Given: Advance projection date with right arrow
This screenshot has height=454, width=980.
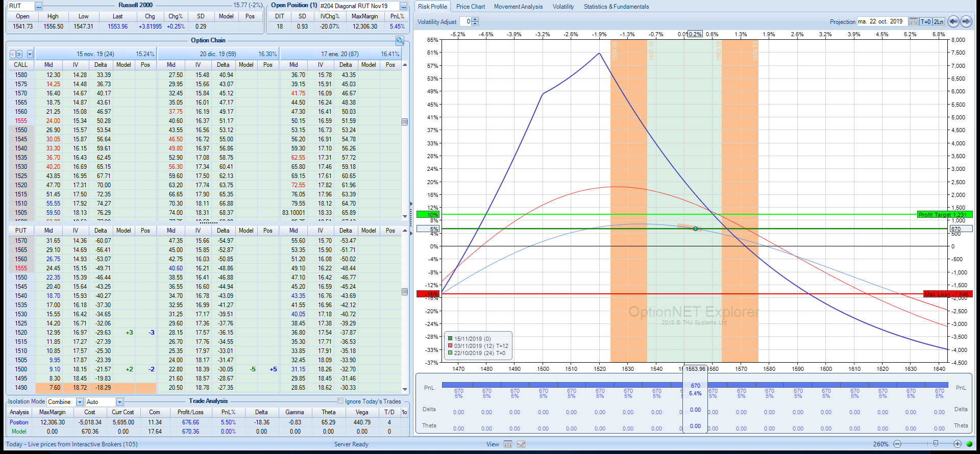Looking at the screenshot, I should click(966, 21).
